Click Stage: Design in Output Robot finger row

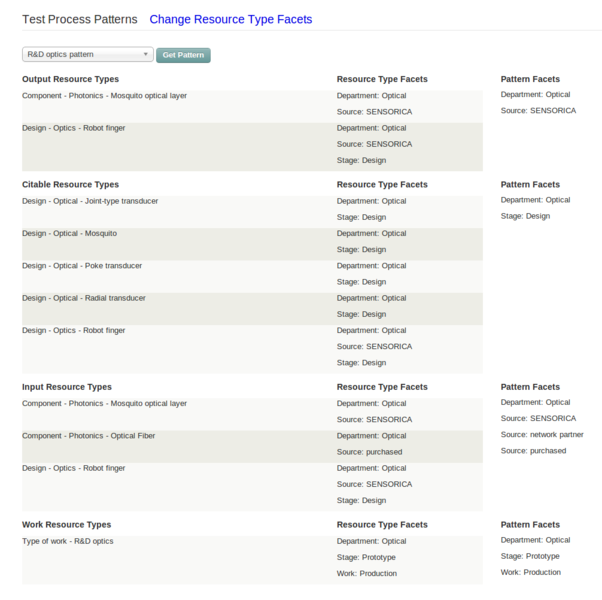point(361,160)
